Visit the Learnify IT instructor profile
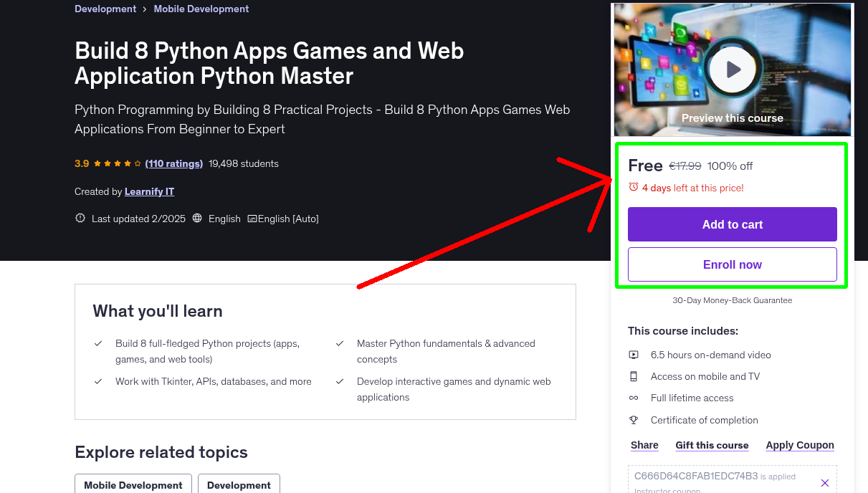868x493 pixels. coord(149,191)
